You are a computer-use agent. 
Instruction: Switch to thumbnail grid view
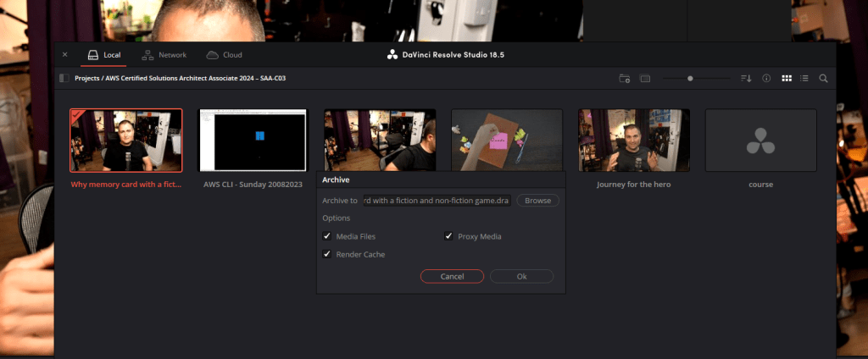pyautogui.click(x=787, y=79)
